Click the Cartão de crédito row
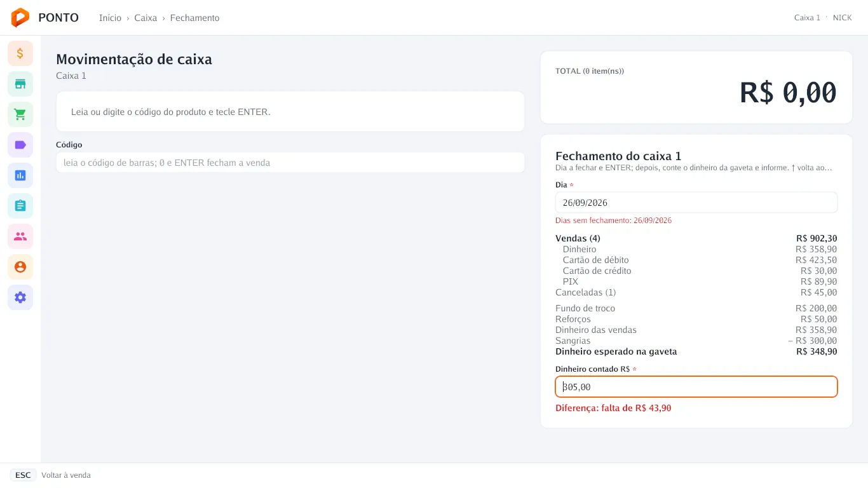Screen dimensions: 868x488 (x=696, y=271)
